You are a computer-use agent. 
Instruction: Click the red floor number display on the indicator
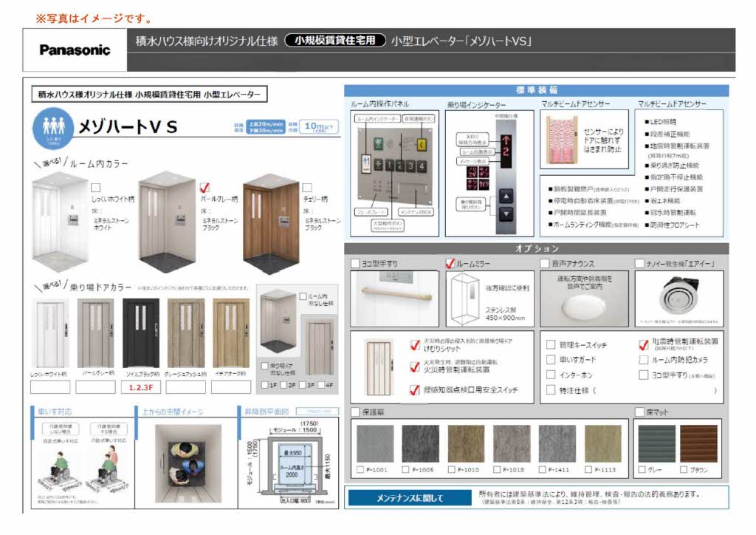pyautogui.click(x=506, y=150)
